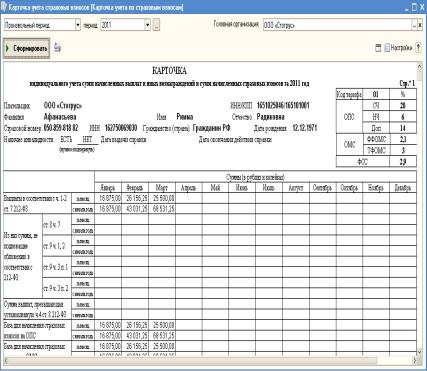The height and width of the screenshot is (371, 427).
Task: Click the Сформировать button
Action: (x=27, y=49)
